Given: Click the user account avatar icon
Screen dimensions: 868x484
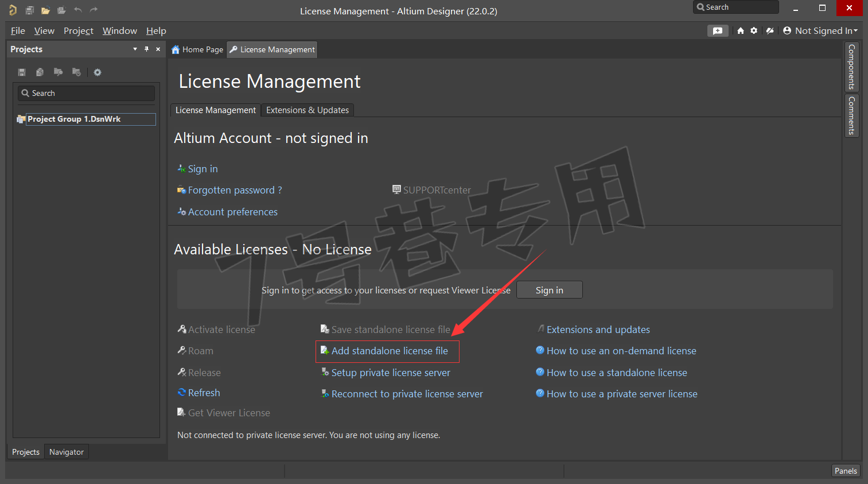Looking at the screenshot, I should (x=787, y=31).
